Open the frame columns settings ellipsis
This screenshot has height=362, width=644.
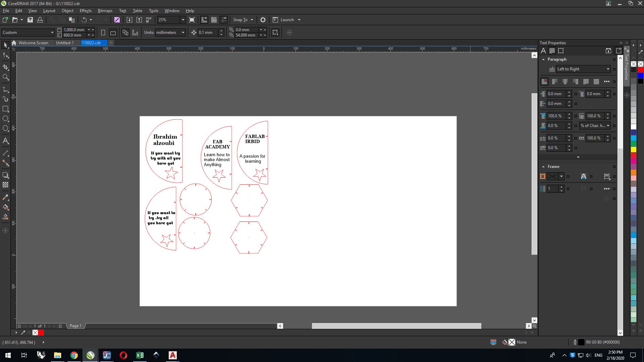606,189
